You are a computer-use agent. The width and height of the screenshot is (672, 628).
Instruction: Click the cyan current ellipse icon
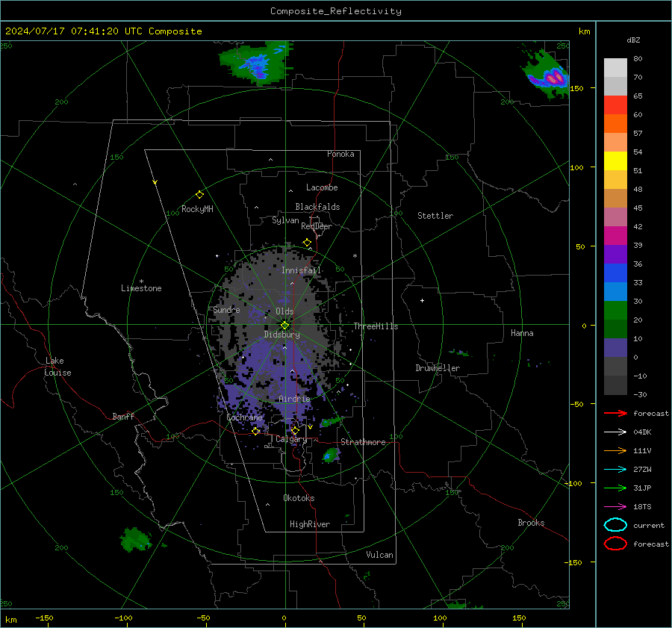615,525
